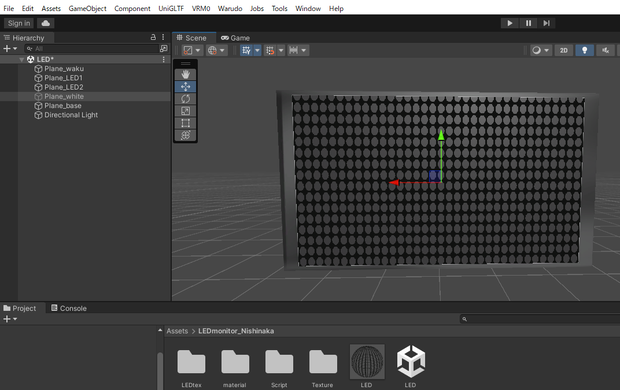Open the Warudo menu
The image size is (620, 390).
[x=230, y=8]
